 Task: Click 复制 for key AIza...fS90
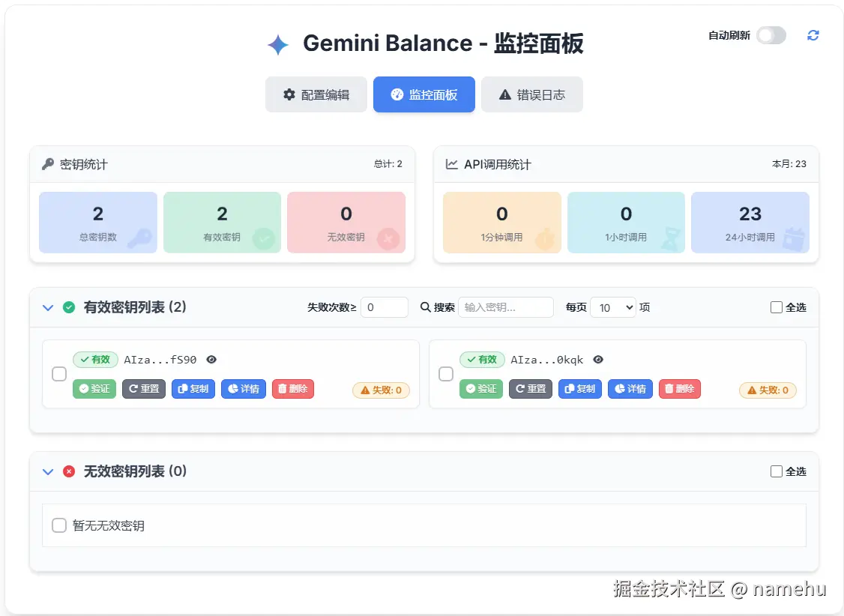(193, 389)
